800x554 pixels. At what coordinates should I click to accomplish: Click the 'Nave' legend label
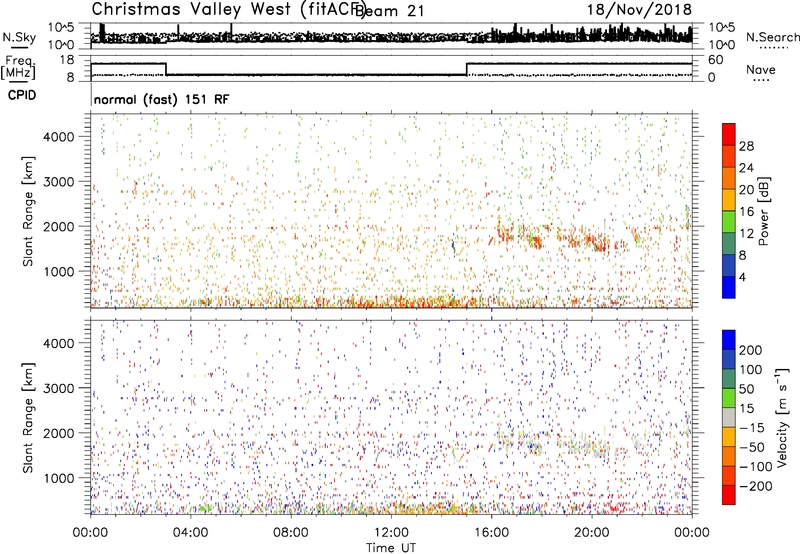(761, 70)
